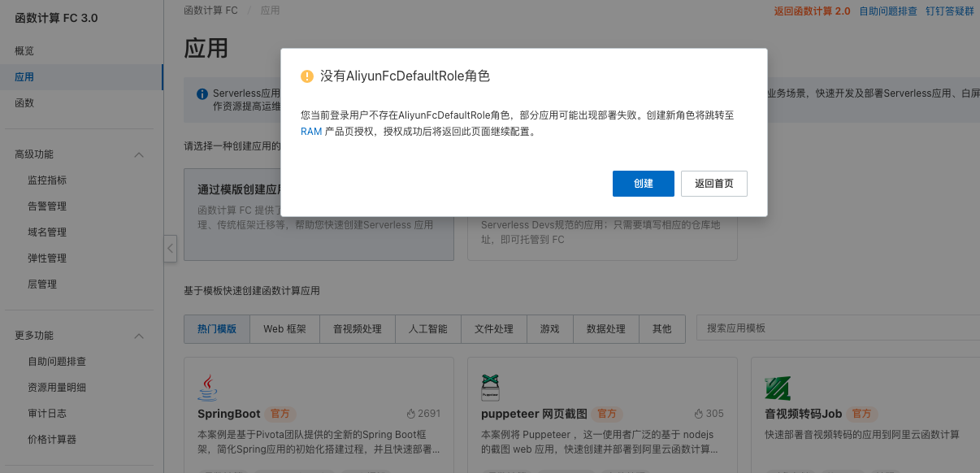Switch to the 游戏 tab
Image resolution: width=980 pixels, height=473 pixels.
[549, 329]
